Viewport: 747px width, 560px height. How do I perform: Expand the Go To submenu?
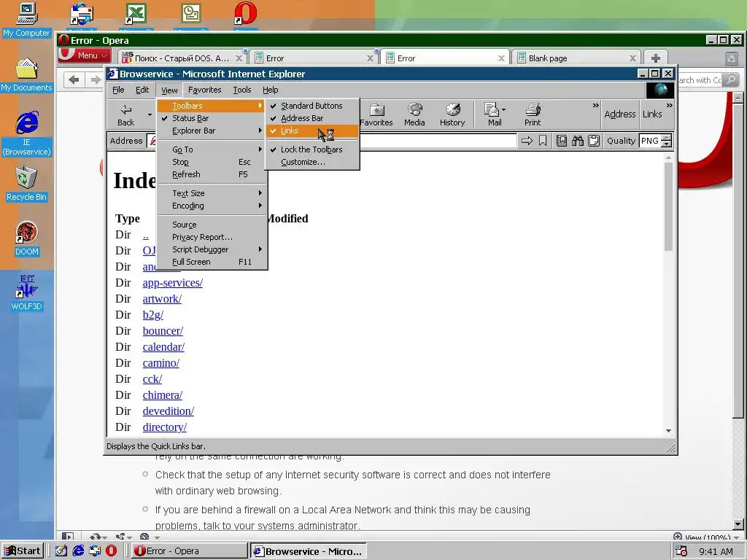(x=212, y=149)
